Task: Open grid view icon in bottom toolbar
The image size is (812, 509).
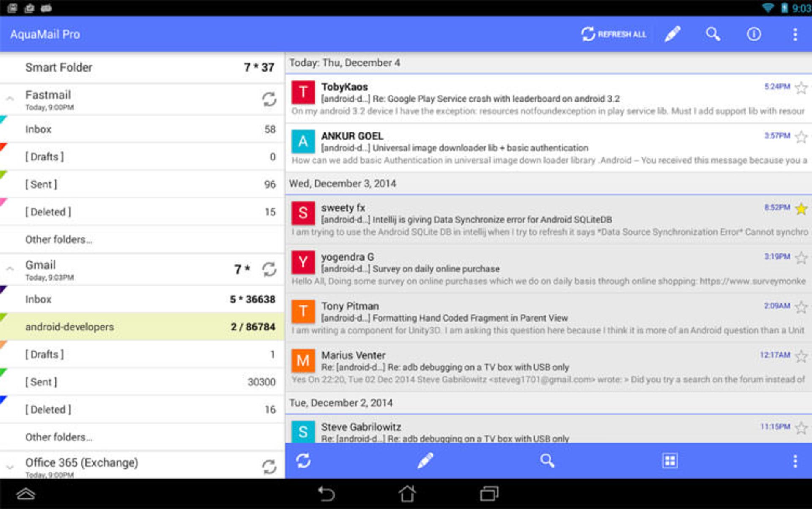Action: click(x=669, y=461)
